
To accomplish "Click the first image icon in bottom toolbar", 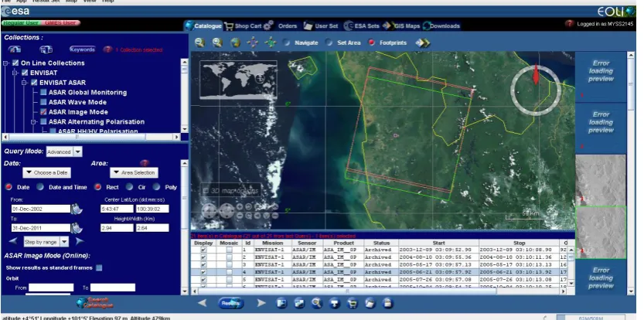I will tap(281, 304).
